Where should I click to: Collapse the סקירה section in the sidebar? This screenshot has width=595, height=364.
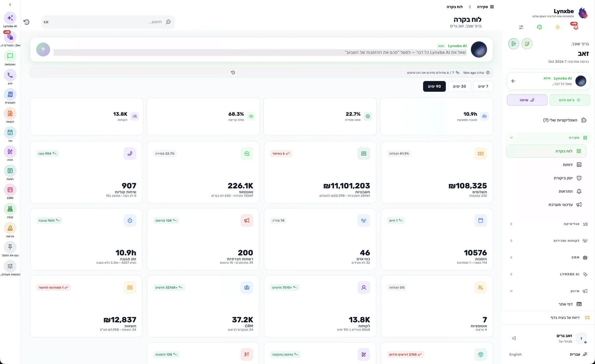point(511,138)
